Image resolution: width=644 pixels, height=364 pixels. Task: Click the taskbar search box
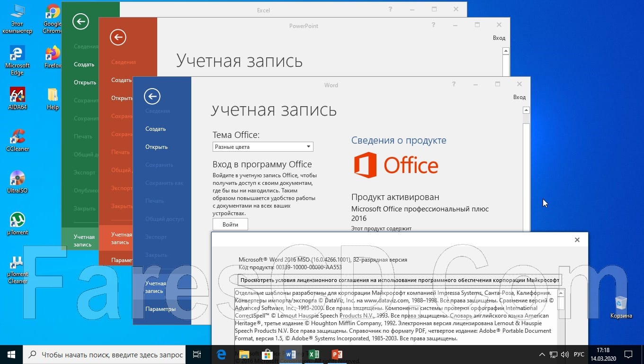105,355
